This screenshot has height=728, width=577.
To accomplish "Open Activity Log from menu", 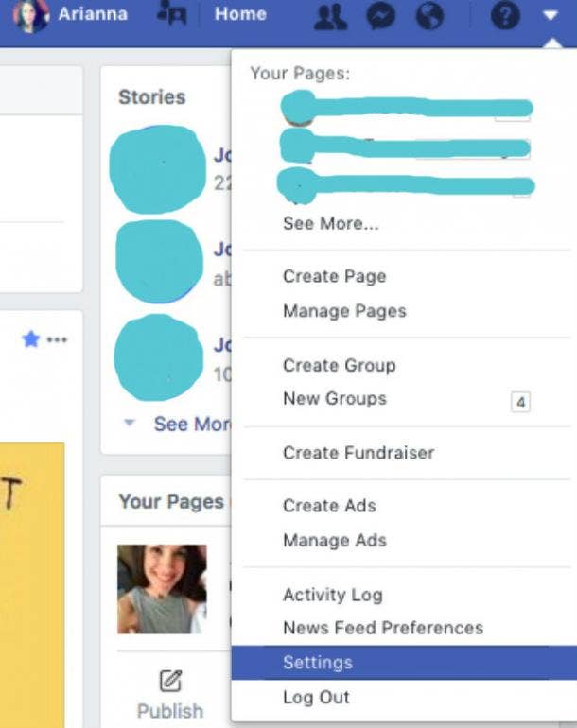I will pyautogui.click(x=333, y=595).
